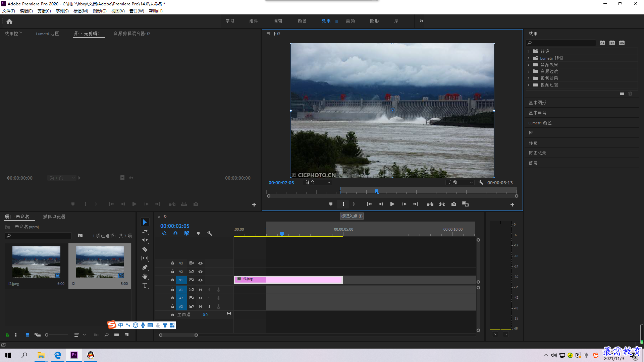This screenshot has height=362, width=644.
Task: Expand the Lumetri 预设 folder
Action: [x=529, y=58]
